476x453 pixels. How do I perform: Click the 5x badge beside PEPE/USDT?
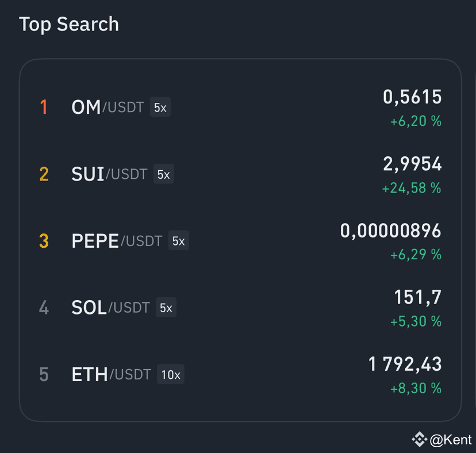tap(178, 240)
